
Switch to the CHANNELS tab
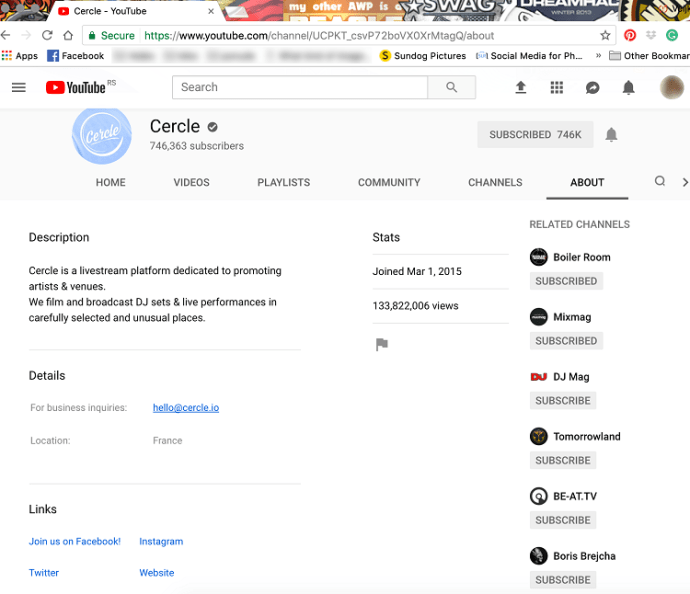[x=495, y=183]
